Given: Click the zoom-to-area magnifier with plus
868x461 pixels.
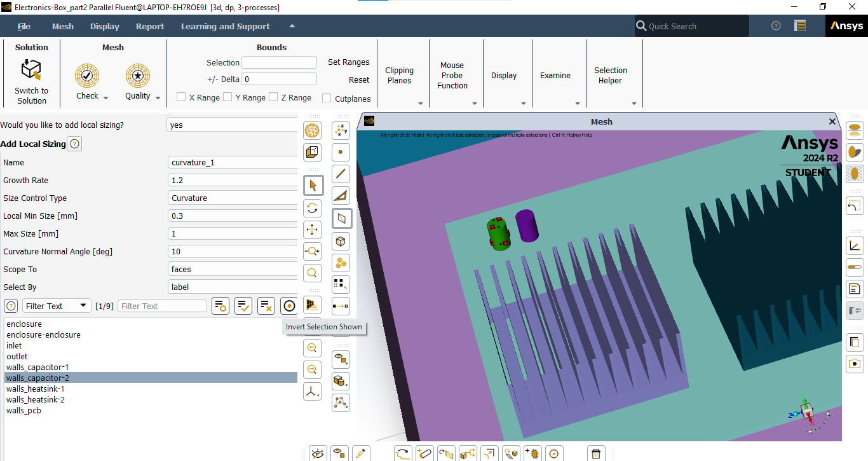Looking at the screenshot, I should (x=312, y=252).
